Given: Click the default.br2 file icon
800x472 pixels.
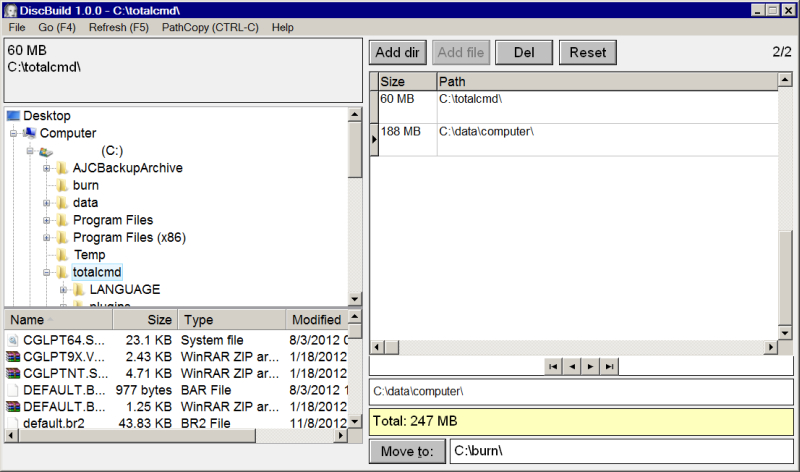Looking at the screenshot, I should 14,423.
